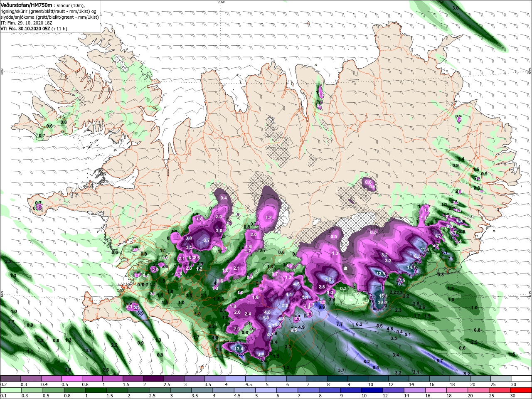The width and height of the screenshot is (532, 399).
Task: Click the 7.7 value south of the coast
Action: tap(339, 324)
